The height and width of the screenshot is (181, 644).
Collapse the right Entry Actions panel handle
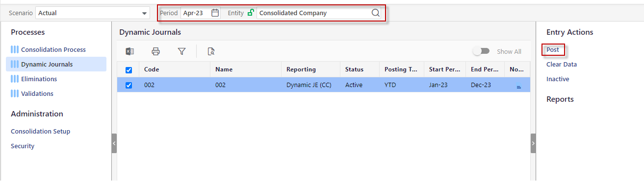tap(533, 143)
